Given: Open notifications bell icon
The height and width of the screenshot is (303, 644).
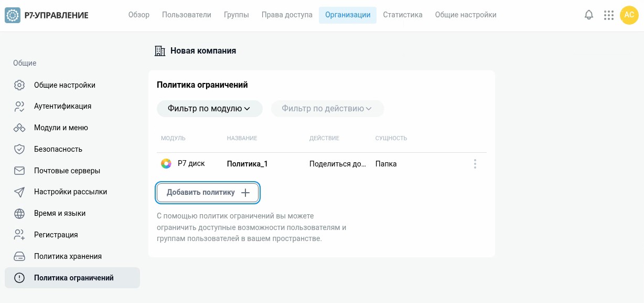Looking at the screenshot, I should pos(589,15).
